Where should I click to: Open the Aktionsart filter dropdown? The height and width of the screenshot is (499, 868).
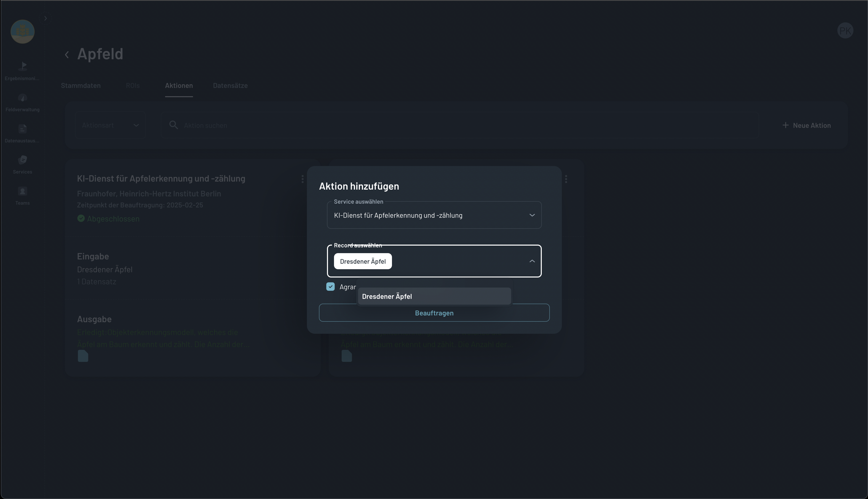click(x=111, y=125)
